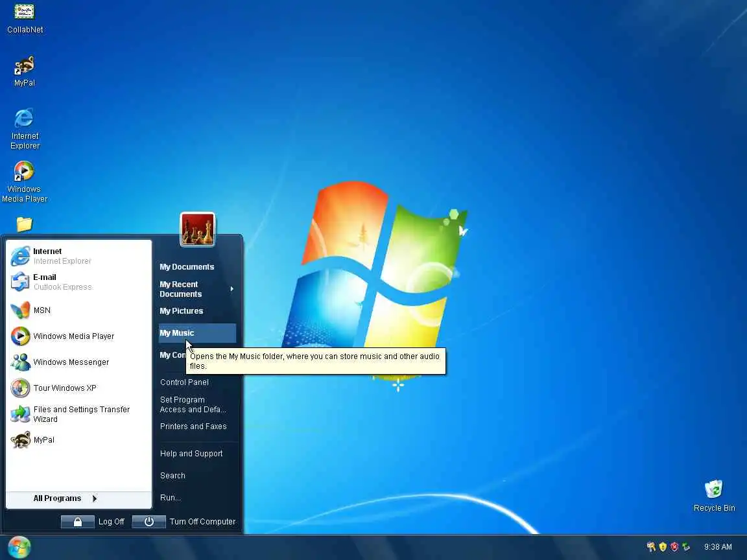The height and width of the screenshot is (560, 747).
Task: Open My Pictures
Action: click(182, 311)
